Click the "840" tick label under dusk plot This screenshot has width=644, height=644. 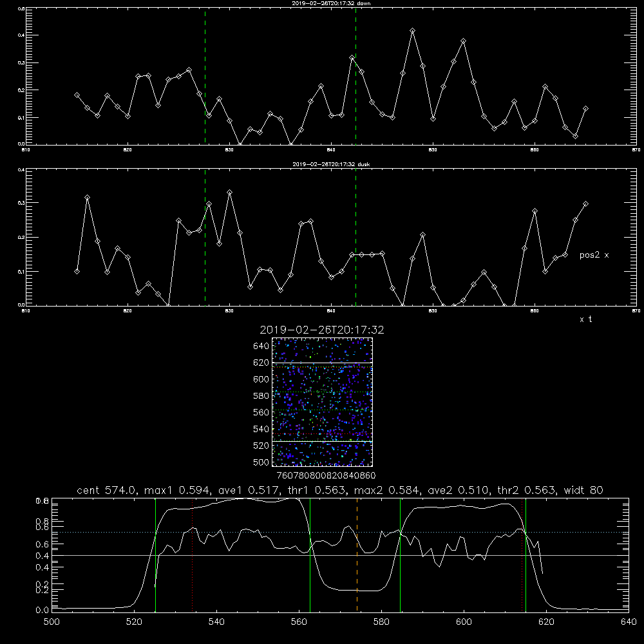pos(331,311)
